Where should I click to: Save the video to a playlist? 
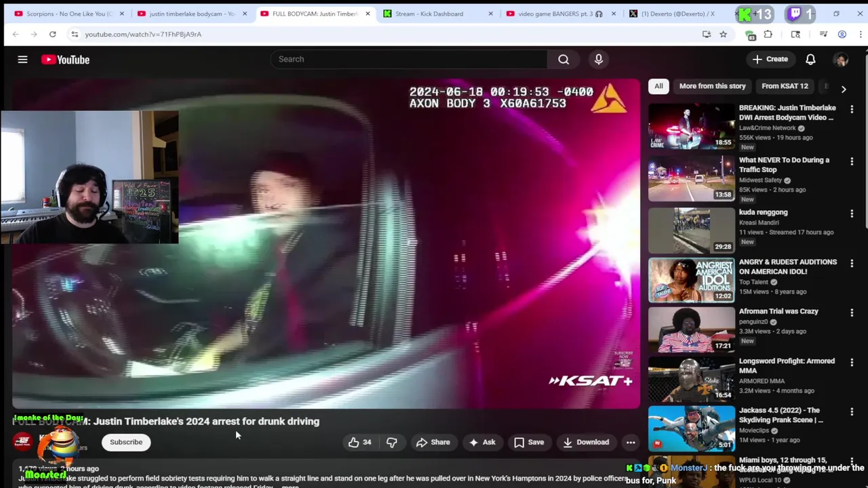528,442
